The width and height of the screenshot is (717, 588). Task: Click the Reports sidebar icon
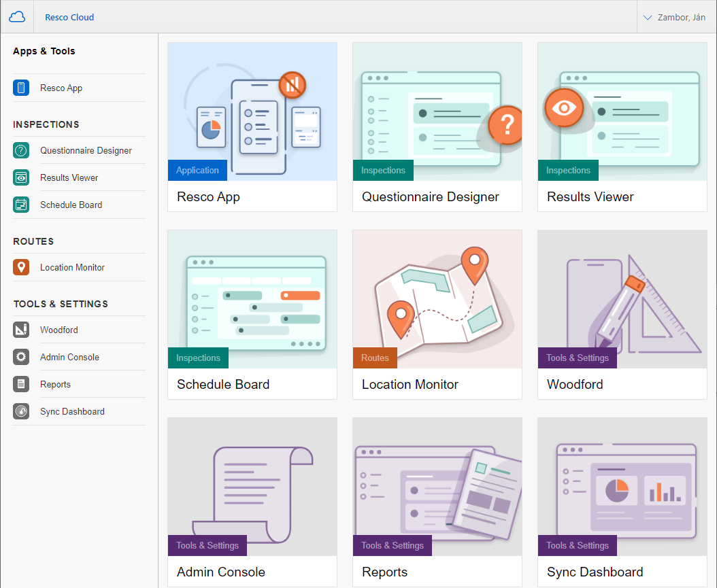(21, 384)
